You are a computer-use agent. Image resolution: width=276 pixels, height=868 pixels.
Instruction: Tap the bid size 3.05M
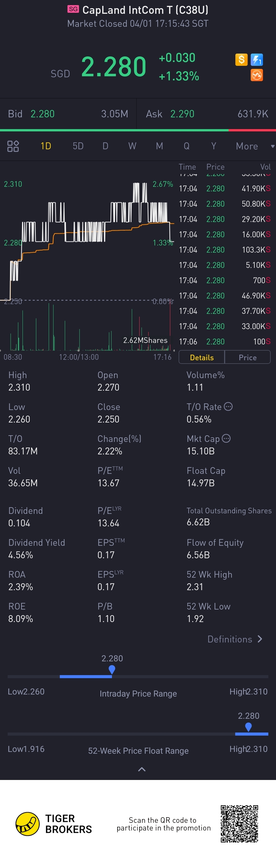click(x=115, y=114)
